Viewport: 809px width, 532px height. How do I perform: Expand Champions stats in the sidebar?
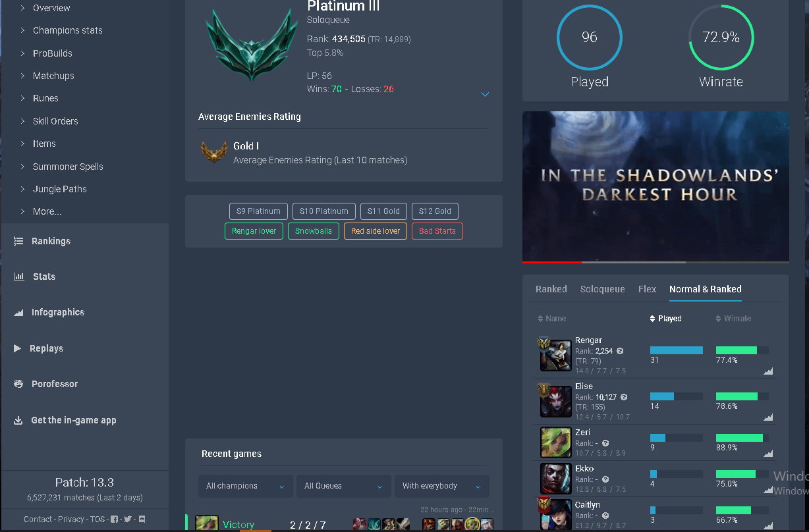click(68, 30)
